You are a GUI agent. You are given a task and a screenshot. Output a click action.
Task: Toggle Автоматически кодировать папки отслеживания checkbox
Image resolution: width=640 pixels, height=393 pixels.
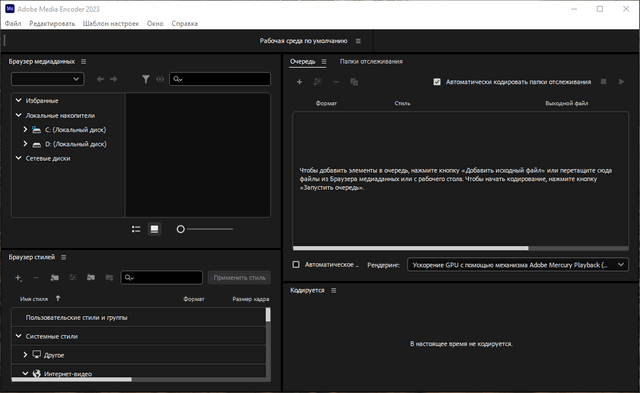coord(437,82)
